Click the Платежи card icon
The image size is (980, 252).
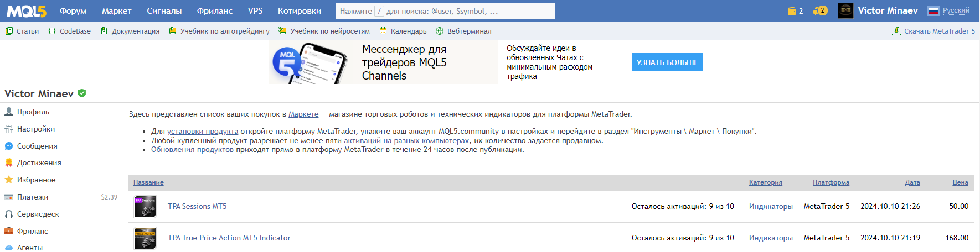(9, 197)
